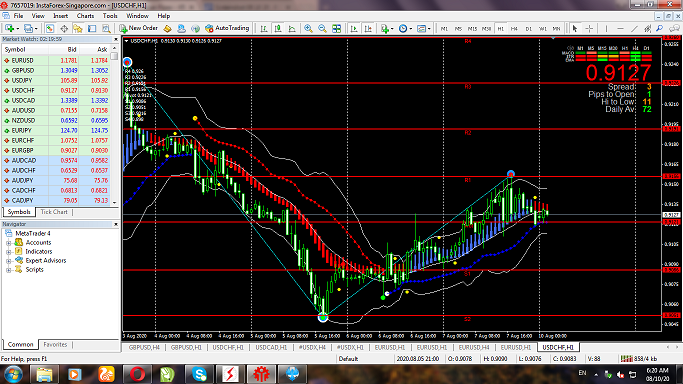Toggle the Data Window crosshair-style icon
The width and height of the screenshot is (683, 384).
point(64,28)
